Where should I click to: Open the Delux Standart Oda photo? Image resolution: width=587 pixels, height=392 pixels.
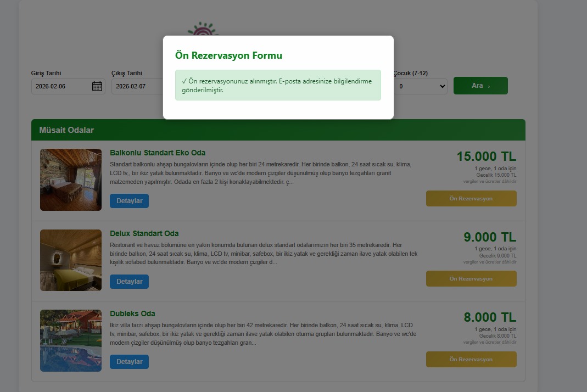coord(71,260)
